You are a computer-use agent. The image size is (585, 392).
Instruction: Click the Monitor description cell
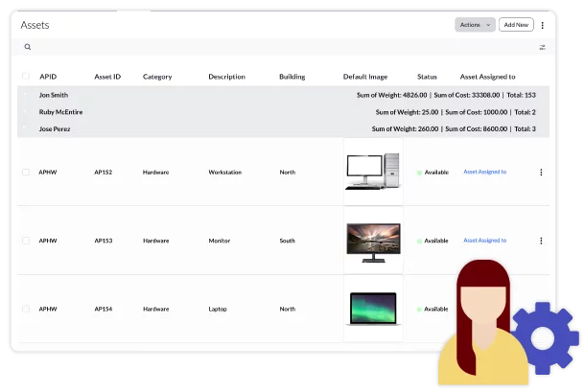[x=220, y=241]
